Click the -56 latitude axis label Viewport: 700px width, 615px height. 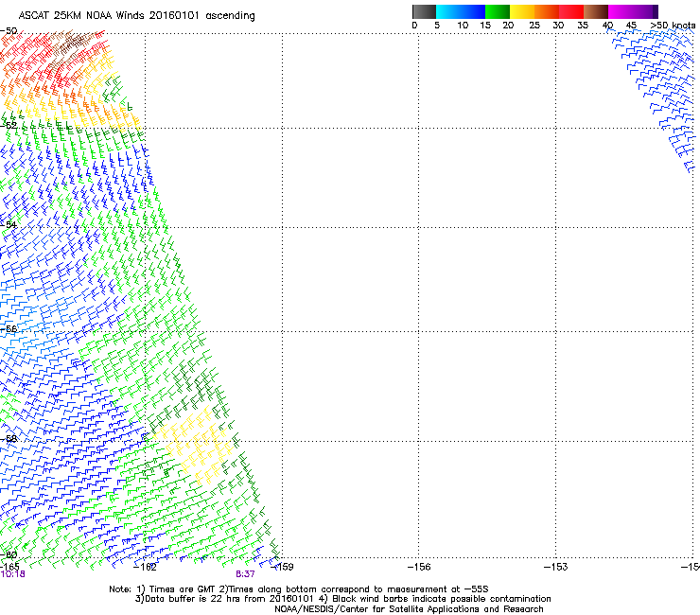[9, 328]
